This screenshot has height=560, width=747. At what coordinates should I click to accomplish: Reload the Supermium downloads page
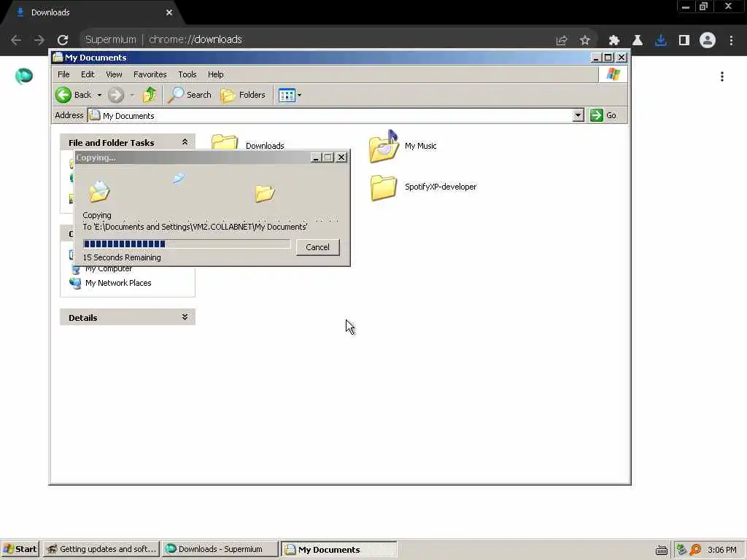(x=63, y=40)
